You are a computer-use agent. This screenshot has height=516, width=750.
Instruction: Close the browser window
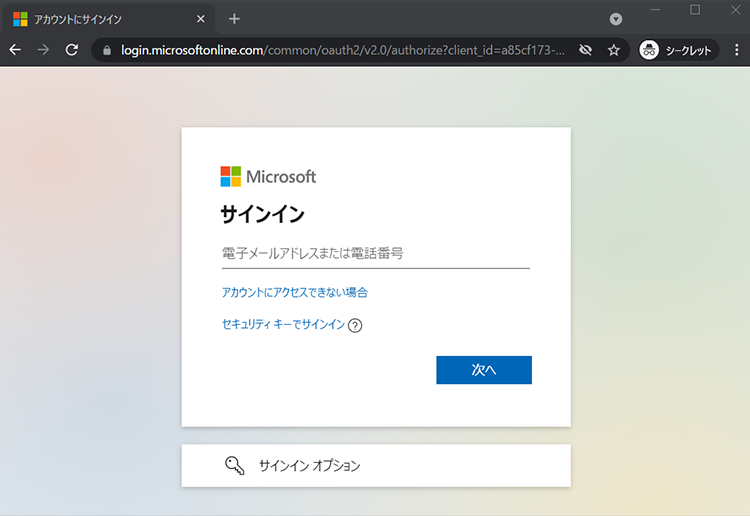736,10
